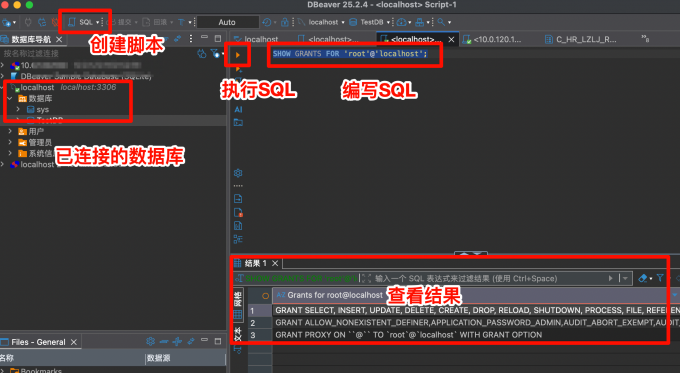Expand the sys database node
680x373 pixels.
coord(18,109)
